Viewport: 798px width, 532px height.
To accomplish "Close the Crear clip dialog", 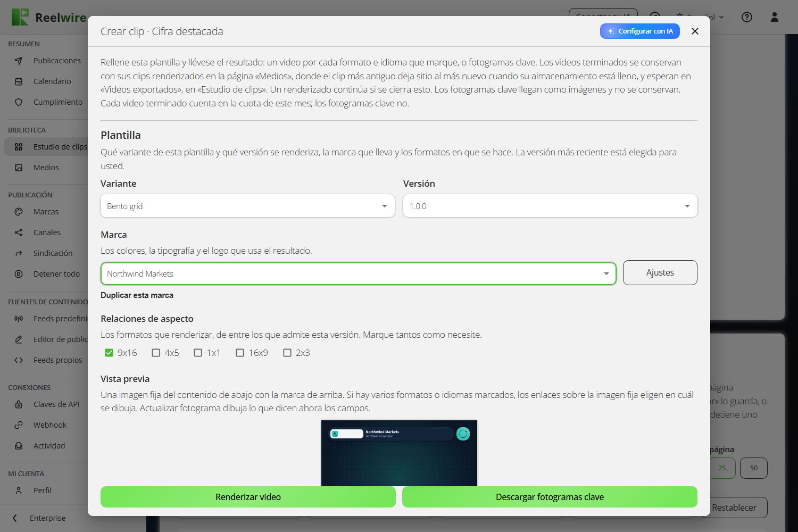I will click(695, 31).
